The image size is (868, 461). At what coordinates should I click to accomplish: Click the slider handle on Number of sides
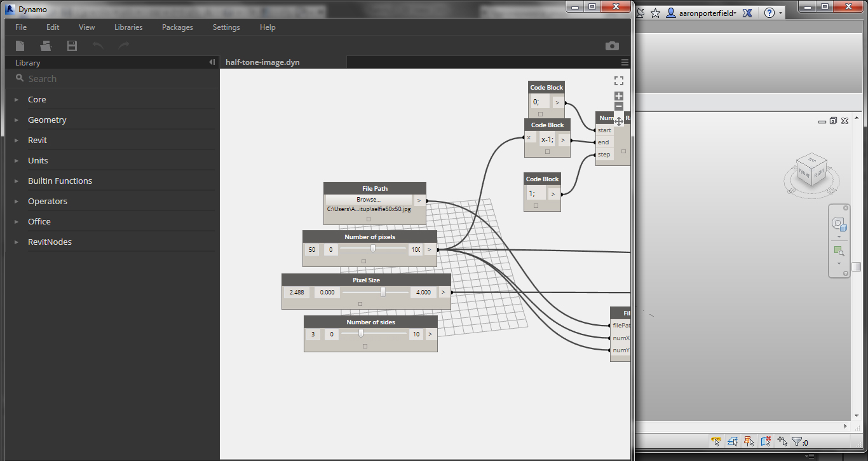coord(361,333)
